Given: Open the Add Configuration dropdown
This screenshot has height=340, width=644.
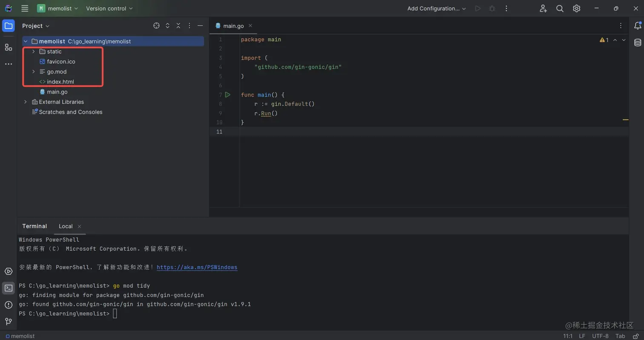Looking at the screenshot, I should (437, 9).
